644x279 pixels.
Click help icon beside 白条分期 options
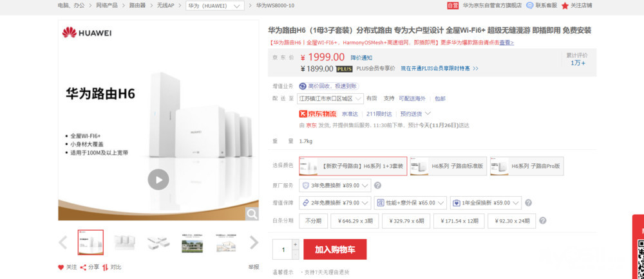click(542, 221)
